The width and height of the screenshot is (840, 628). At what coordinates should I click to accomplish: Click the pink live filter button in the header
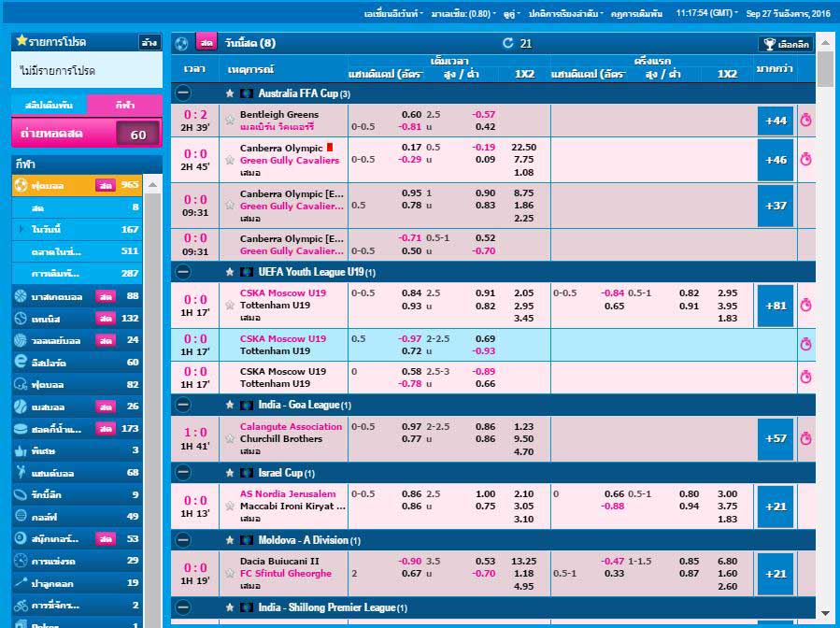[x=206, y=43]
